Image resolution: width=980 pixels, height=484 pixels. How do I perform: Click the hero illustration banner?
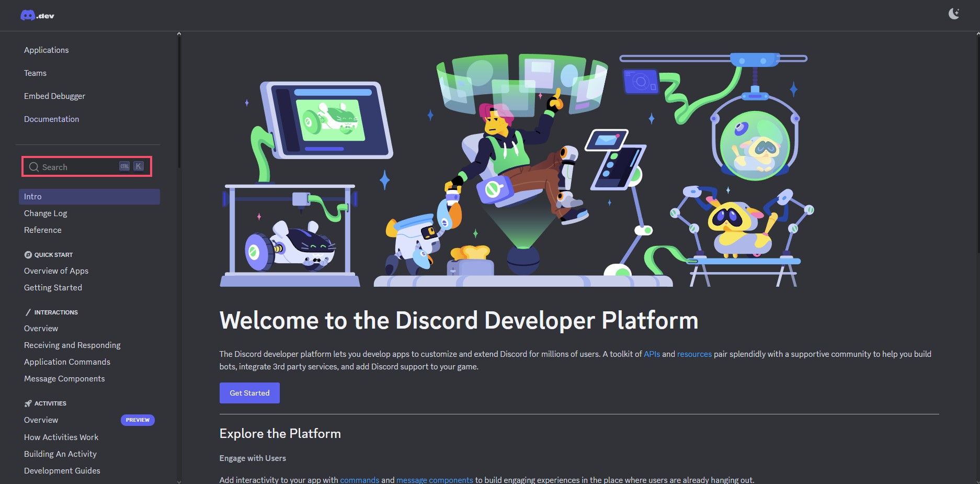click(516, 170)
